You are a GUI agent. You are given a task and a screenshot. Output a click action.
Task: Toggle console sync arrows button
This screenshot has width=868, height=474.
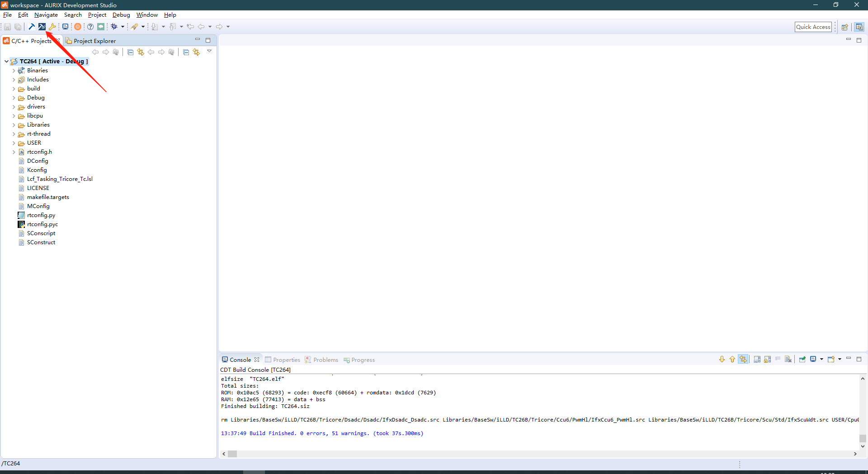[x=743, y=360]
